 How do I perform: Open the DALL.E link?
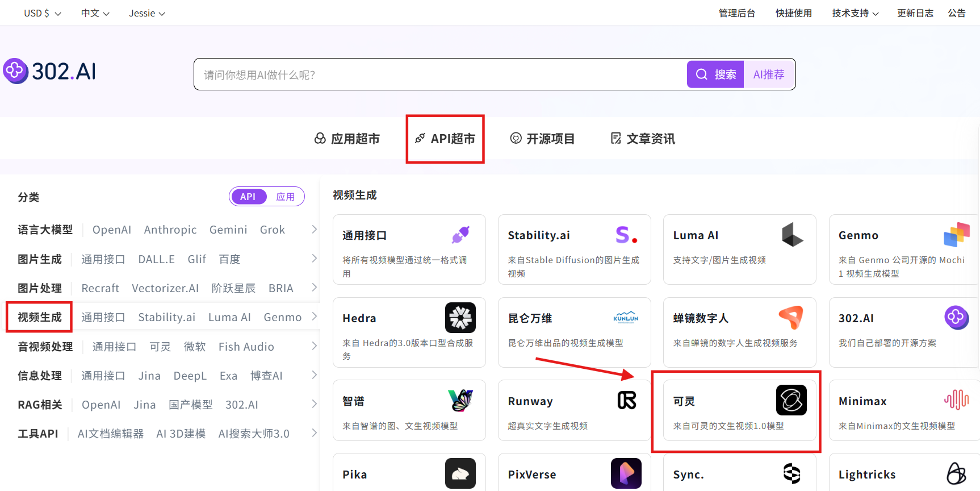[157, 259]
